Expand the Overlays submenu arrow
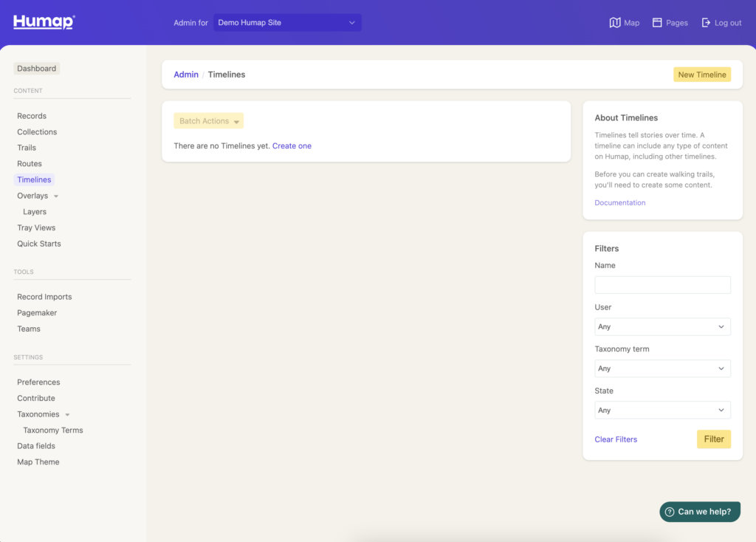The height and width of the screenshot is (542, 756). [56, 196]
